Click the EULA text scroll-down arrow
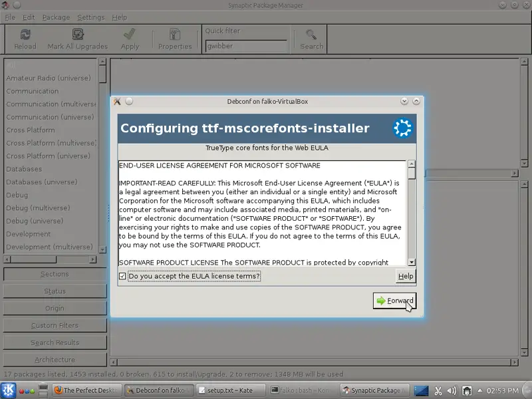Screen dimensions: 532x399 click(412, 262)
